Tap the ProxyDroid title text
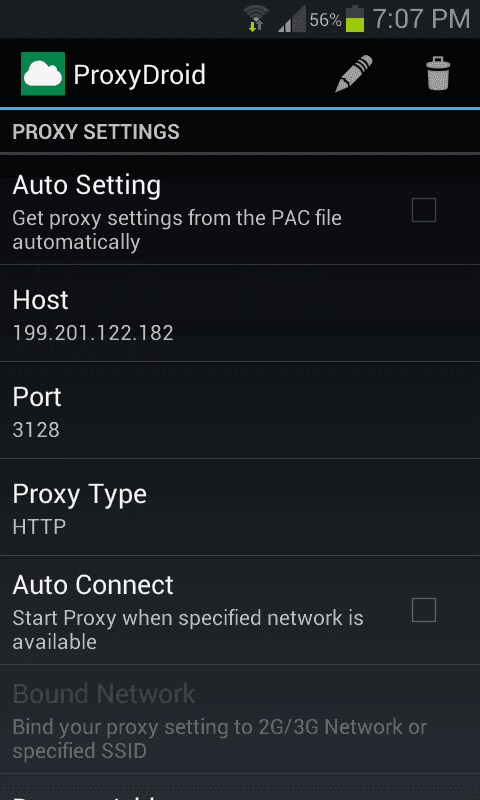This screenshot has width=480, height=800. 139,75
